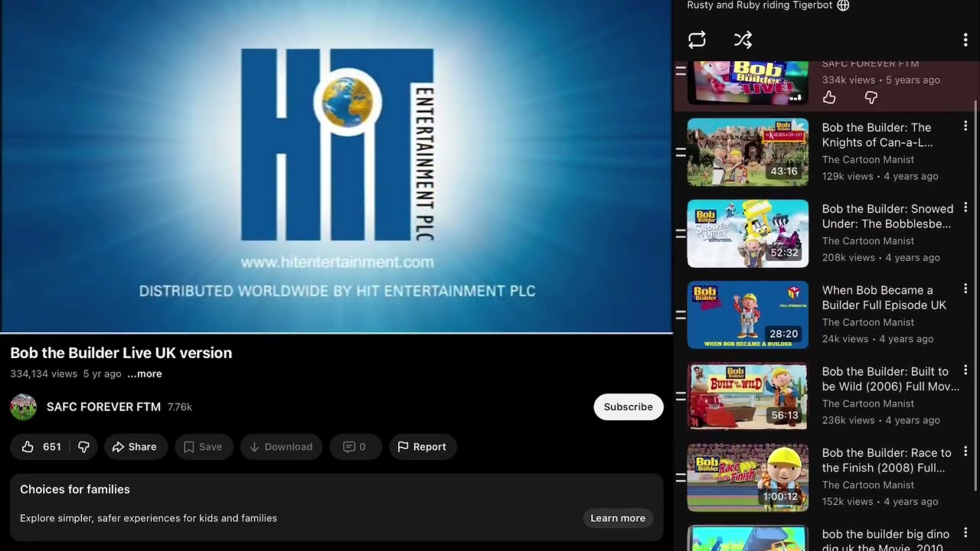This screenshot has height=551, width=980.
Task: Open options for Knights of Can-a-Lot video
Action: [965, 126]
